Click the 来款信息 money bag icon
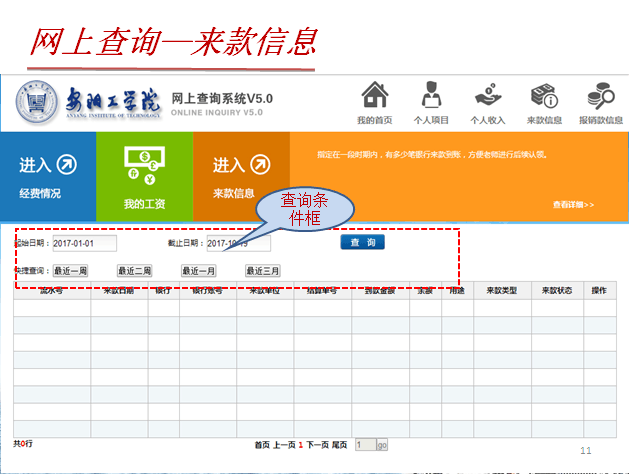This screenshot has width=629, height=474. 544,97
